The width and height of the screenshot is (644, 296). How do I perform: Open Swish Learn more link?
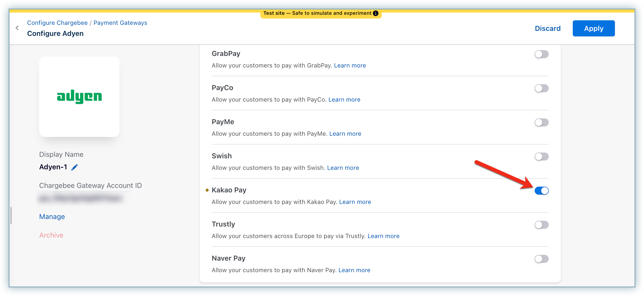point(343,168)
